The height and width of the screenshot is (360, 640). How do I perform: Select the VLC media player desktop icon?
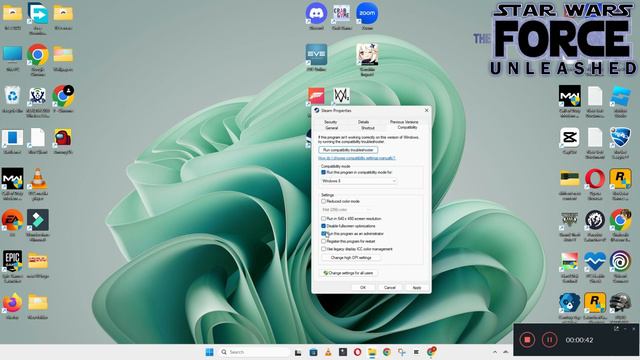tap(38, 179)
